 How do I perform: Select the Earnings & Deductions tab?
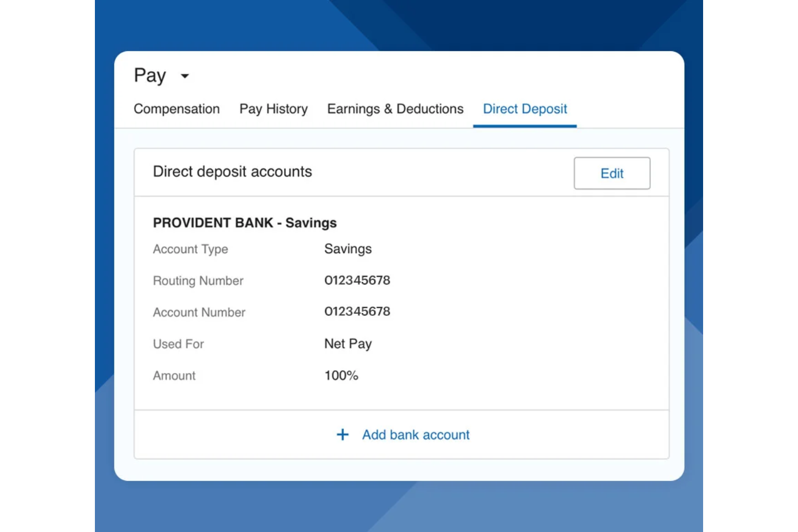(x=395, y=109)
